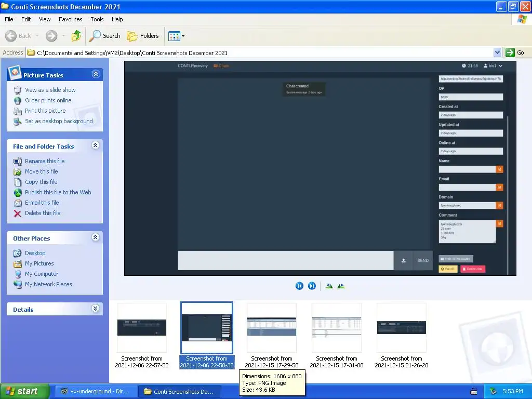Image resolution: width=532 pixels, height=399 pixels.
Task: Expand the Address bar dropdown arrow
Action: pyautogui.click(x=497, y=52)
